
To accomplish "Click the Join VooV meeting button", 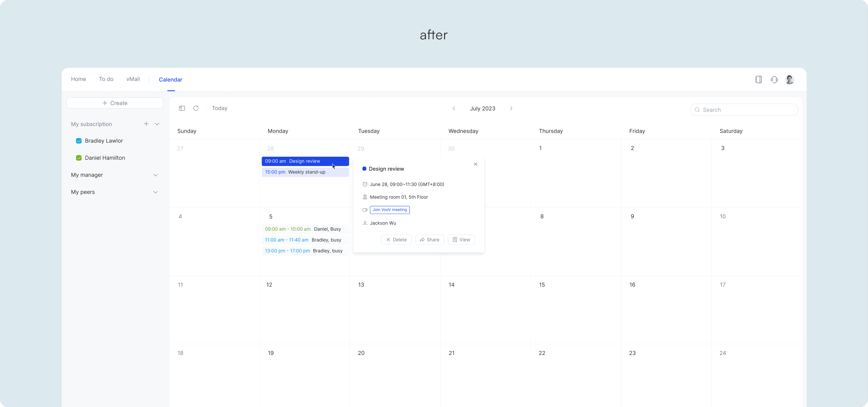I will (x=390, y=210).
